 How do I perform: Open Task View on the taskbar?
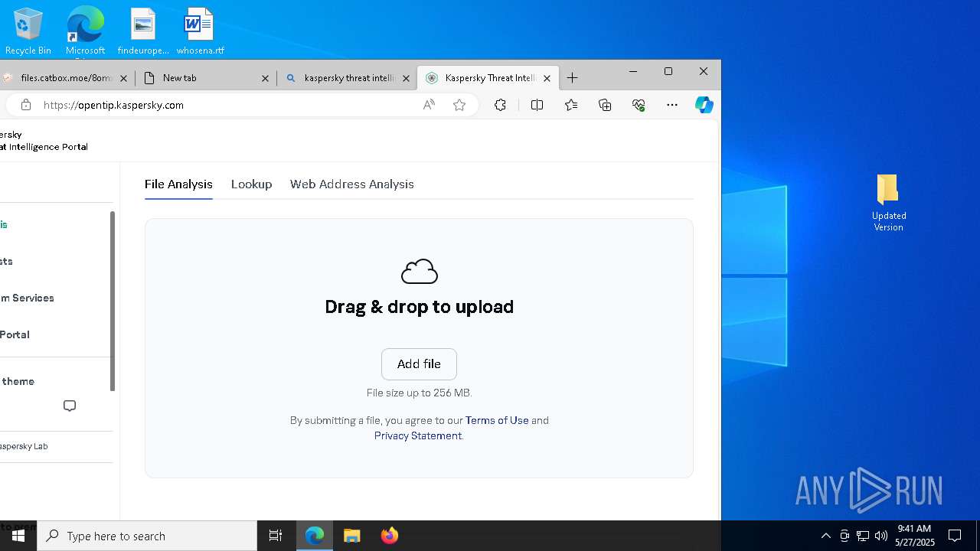click(276, 536)
